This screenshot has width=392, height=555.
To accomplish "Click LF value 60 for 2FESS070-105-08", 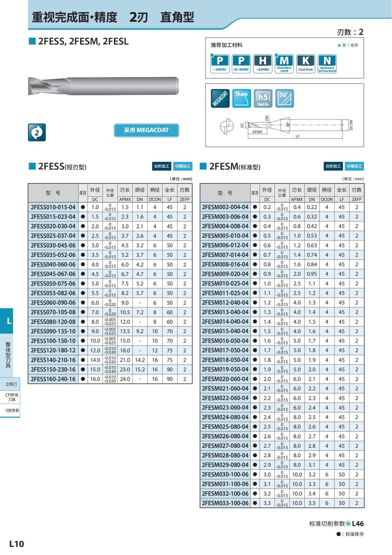I will coord(170,312).
